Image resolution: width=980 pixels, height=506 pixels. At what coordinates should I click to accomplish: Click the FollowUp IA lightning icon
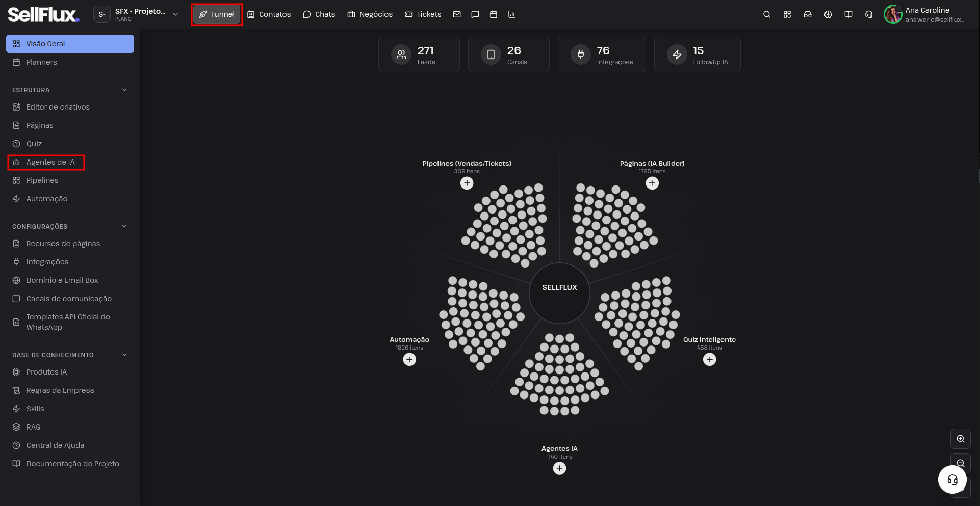click(x=677, y=55)
